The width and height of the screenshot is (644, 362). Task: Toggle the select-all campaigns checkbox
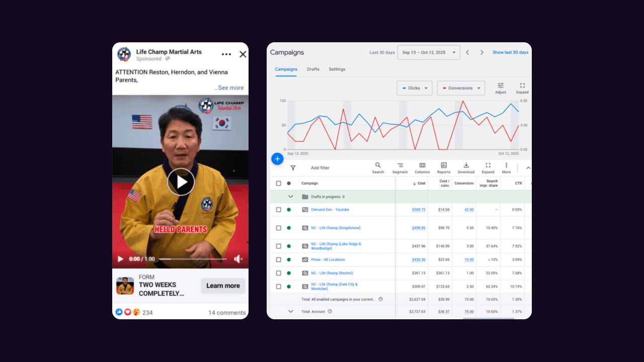(x=278, y=184)
